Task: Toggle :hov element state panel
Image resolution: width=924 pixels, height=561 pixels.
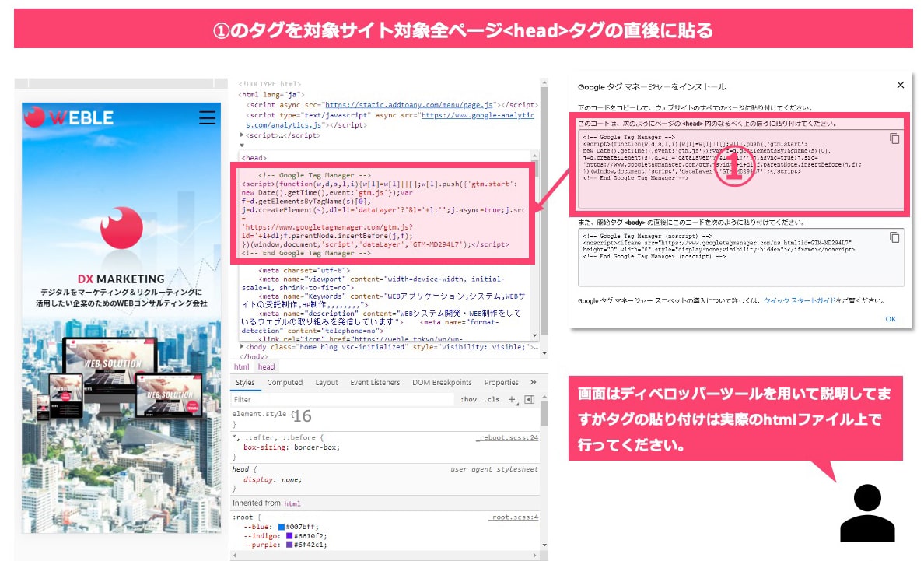Action: pyautogui.click(x=468, y=399)
